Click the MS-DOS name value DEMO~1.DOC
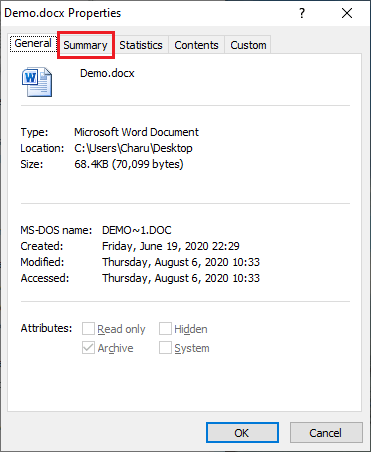The image size is (371, 452). coord(137,230)
